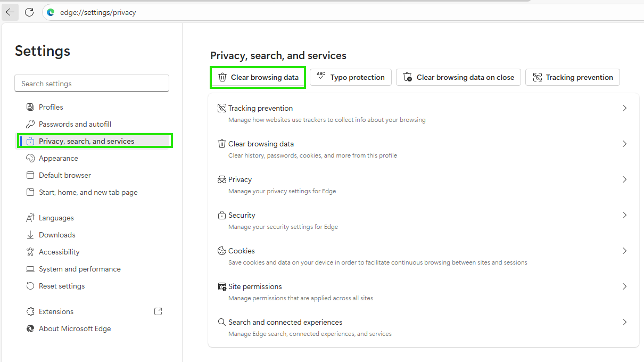Click the Reset settings icon
Image resolution: width=644 pixels, height=362 pixels.
tap(30, 286)
